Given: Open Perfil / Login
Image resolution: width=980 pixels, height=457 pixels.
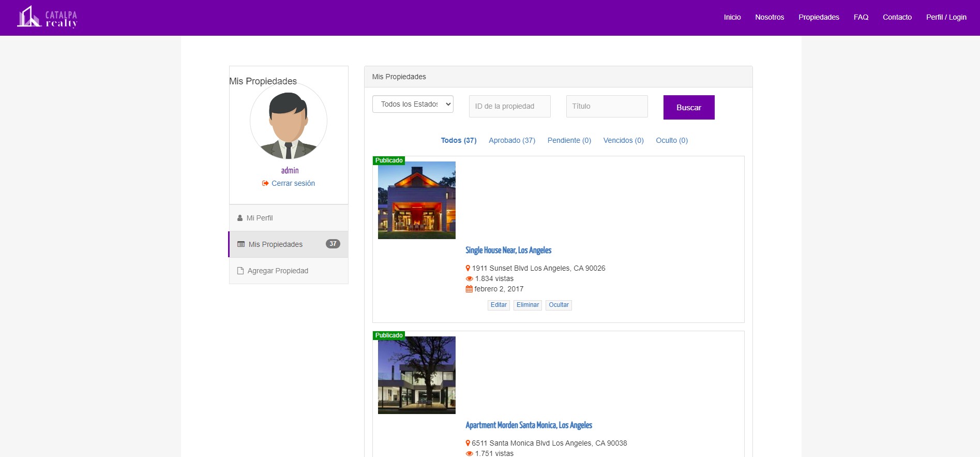Looking at the screenshot, I should pyautogui.click(x=946, y=17).
